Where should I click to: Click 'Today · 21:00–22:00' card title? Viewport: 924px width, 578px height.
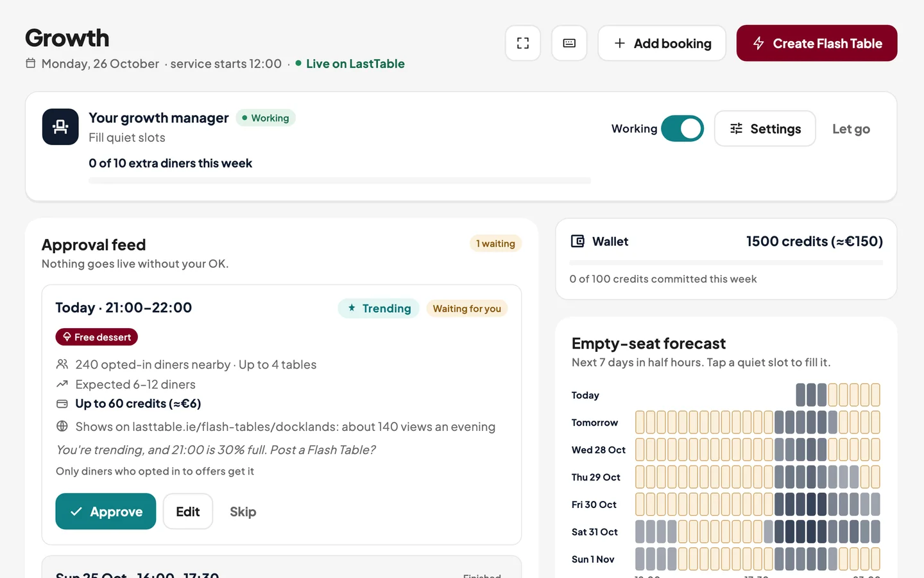click(124, 308)
